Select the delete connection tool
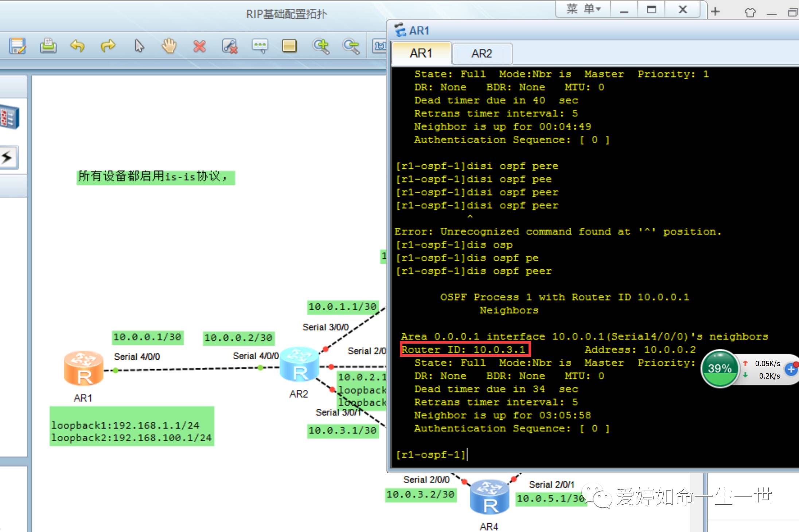Viewport: 799px width, 532px height. (230, 46)
